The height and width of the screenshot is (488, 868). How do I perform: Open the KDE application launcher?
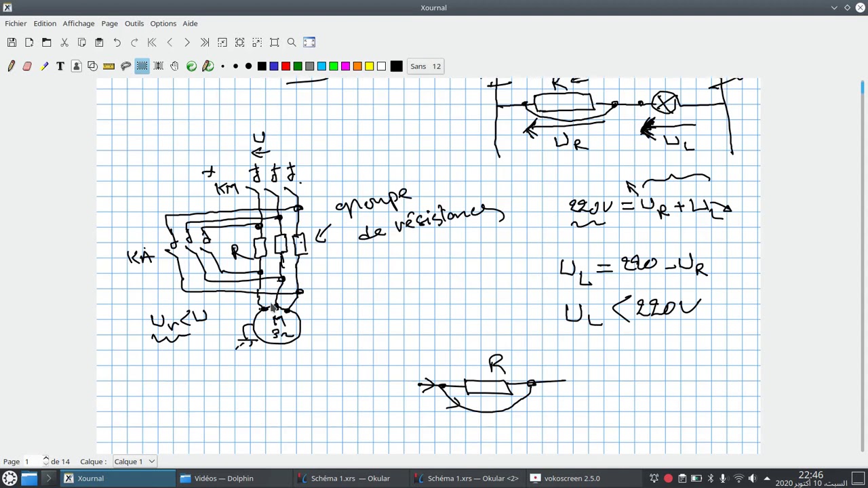[9, 479]
